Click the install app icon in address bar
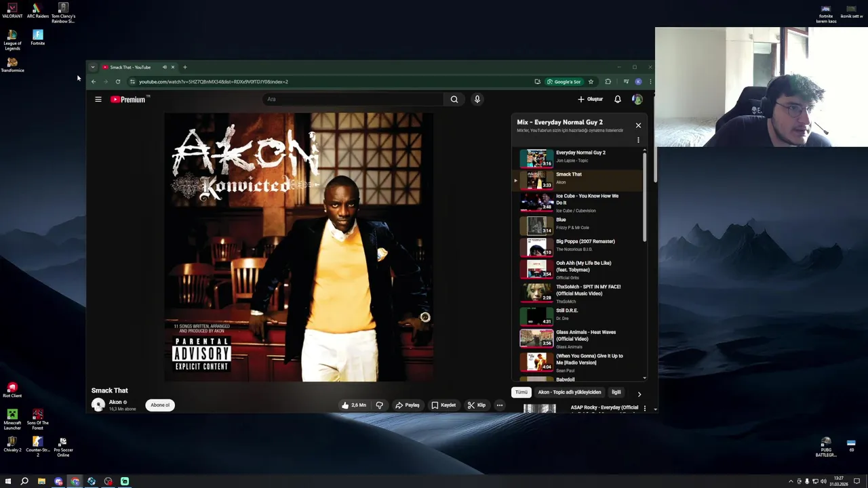Screen dimensions: 868x488 538,82
